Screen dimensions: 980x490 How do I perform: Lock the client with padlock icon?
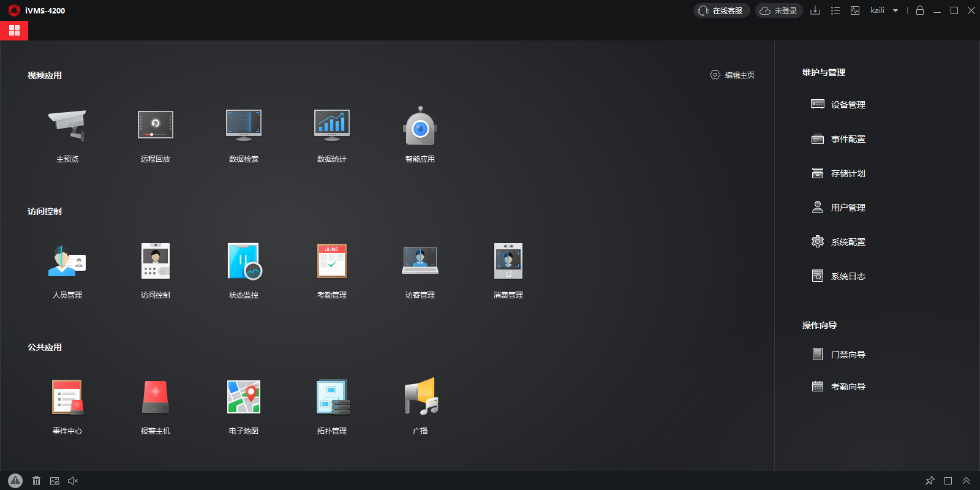pos(919,10)
